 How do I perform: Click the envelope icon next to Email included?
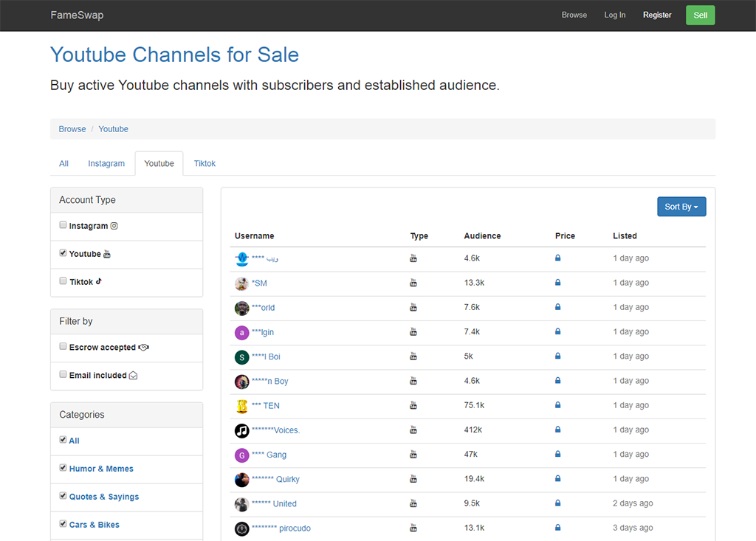click(133, 375)
